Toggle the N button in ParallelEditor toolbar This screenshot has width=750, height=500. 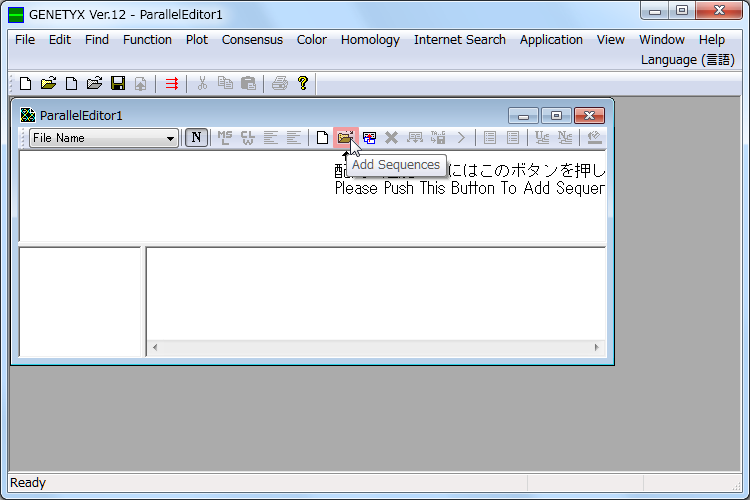click(x=196, y=138)
